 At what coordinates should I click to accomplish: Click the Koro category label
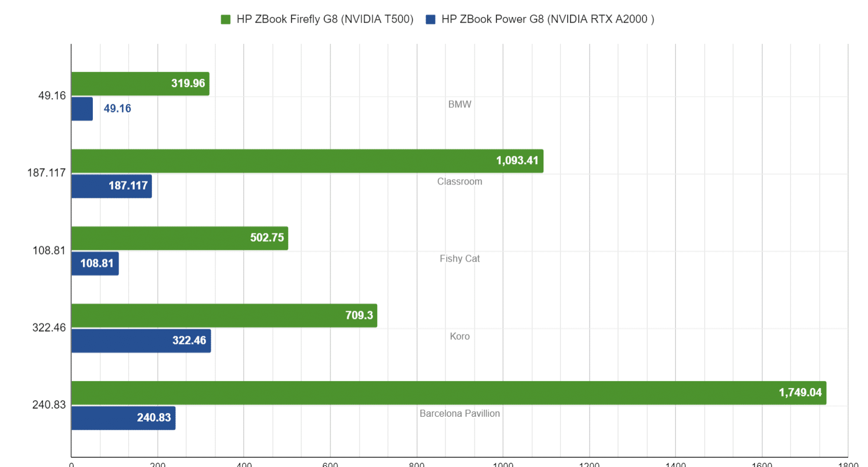pos(460,336)
